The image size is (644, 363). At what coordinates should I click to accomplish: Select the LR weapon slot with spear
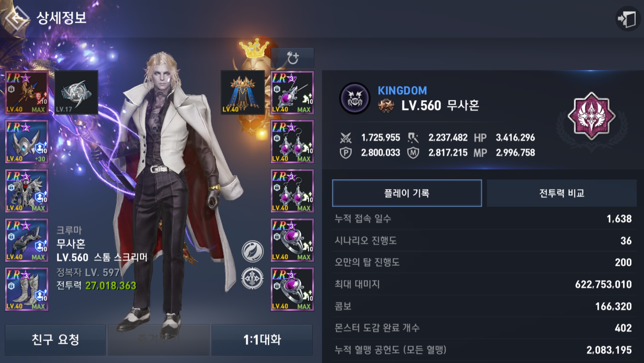26,93
